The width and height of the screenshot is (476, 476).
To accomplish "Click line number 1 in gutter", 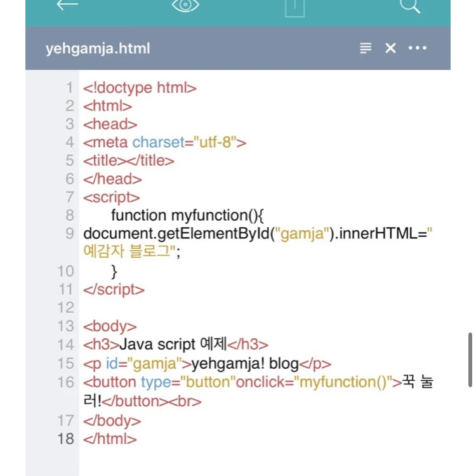I will pos(70,88).
